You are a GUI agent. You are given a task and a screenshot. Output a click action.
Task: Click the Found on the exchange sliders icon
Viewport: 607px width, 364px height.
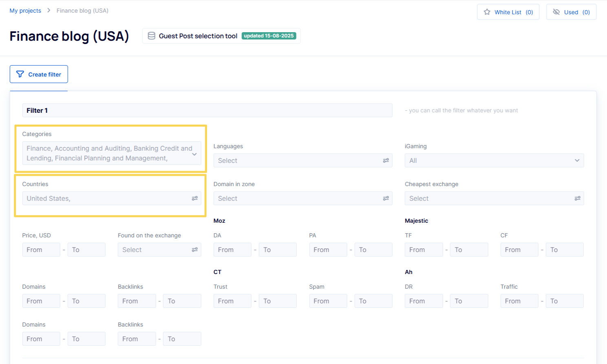coord(195,250)
